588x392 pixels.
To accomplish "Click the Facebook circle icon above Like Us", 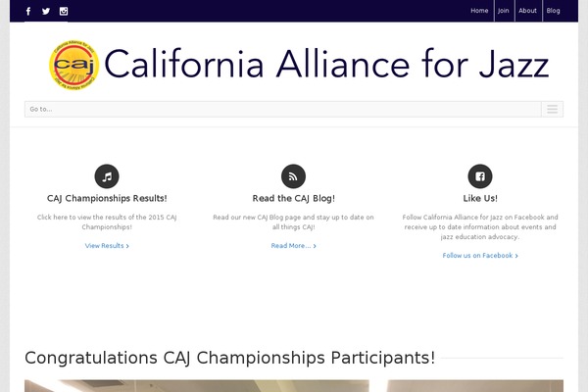I will 480,176.
